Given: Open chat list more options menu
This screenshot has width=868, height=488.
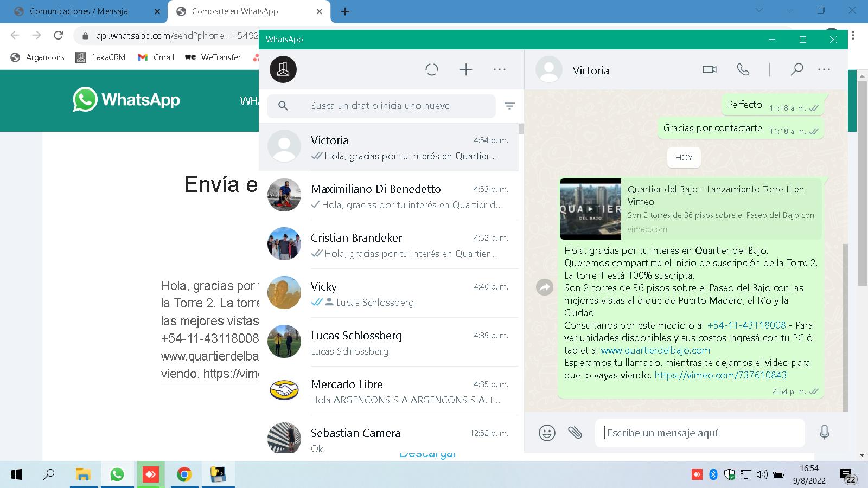Looking at the screenshot, I should tap(500, 69).
